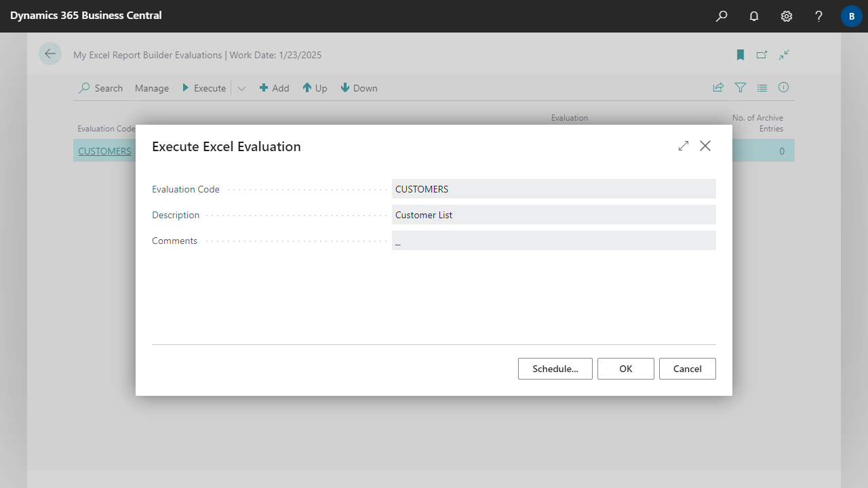Open the Help question mark
Image resolution: width=868 pixels, height=488 pixels.
(819, 16)
